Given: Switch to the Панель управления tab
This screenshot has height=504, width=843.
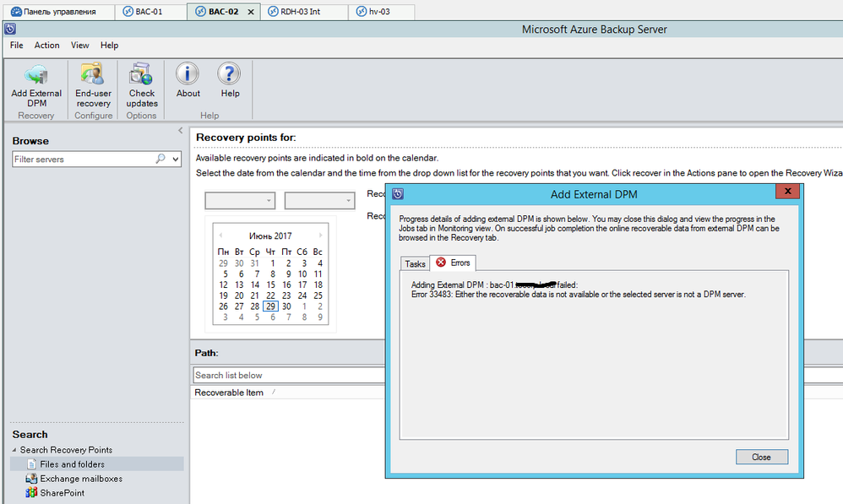Looking at the screenshot, I should click(58, 11).
